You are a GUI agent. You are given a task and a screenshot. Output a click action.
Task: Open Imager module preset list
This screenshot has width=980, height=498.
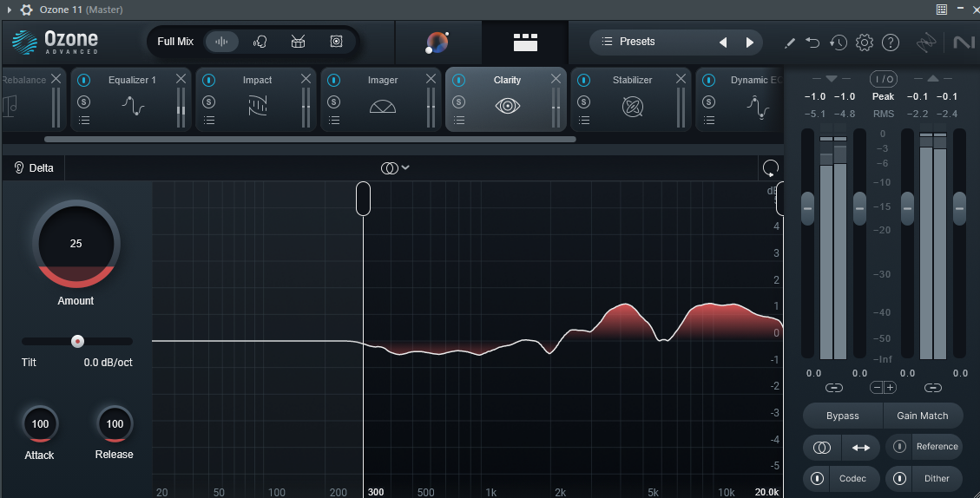pos(333,120)
